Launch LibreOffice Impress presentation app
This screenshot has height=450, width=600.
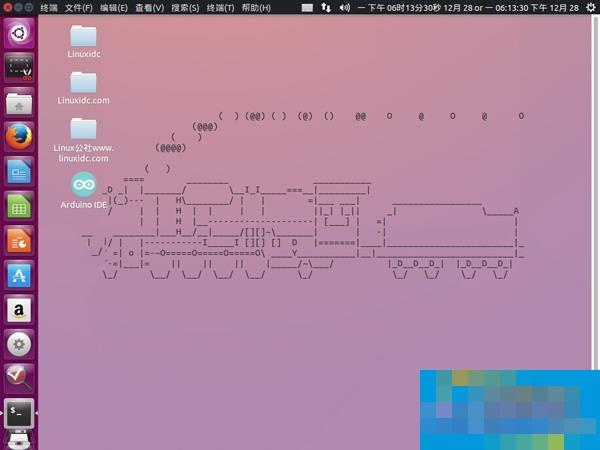[x=19, y=240]
